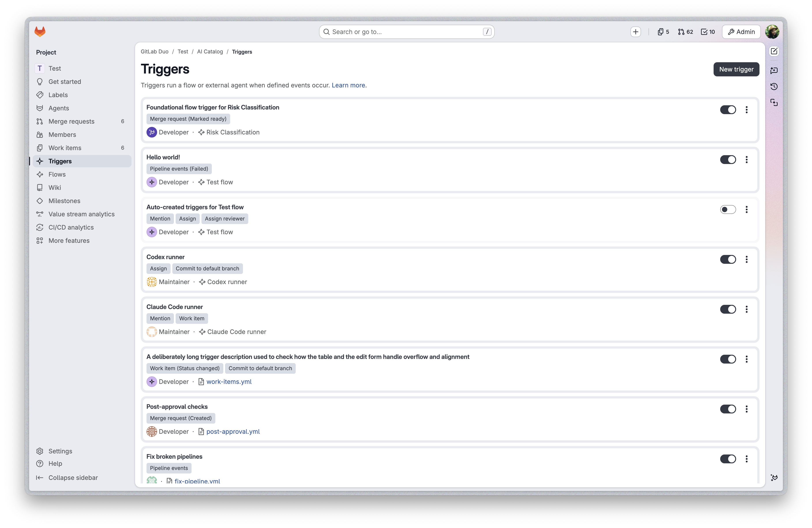Click Post-approval checks Developer avatar
This screenshot has height=528, width=812.
pos(152,431)
